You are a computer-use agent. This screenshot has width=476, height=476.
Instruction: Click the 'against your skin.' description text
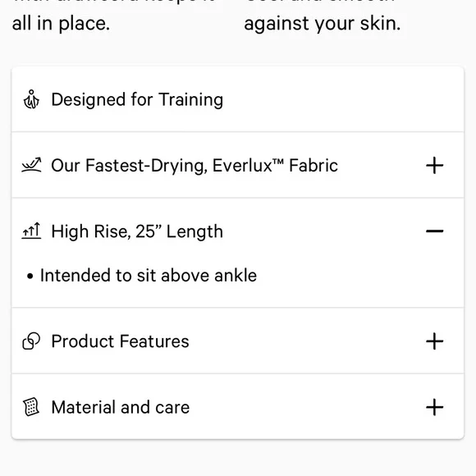(x=323, y=23)
